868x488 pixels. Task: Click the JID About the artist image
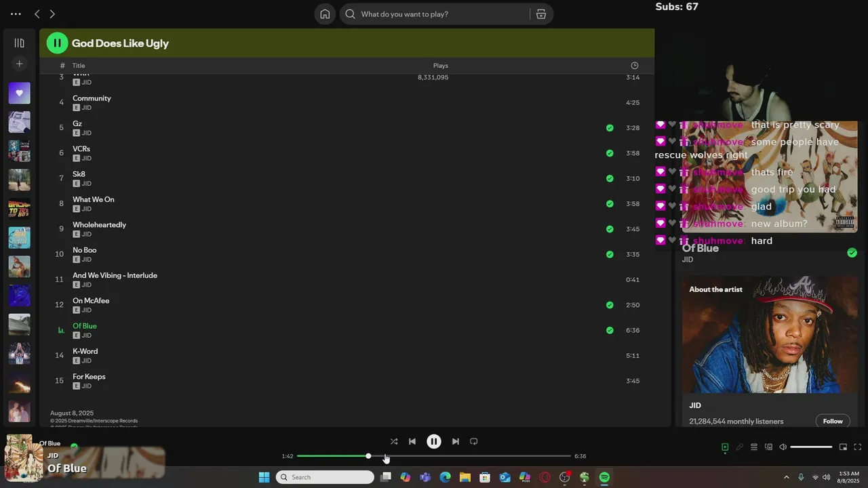(770, 334)
